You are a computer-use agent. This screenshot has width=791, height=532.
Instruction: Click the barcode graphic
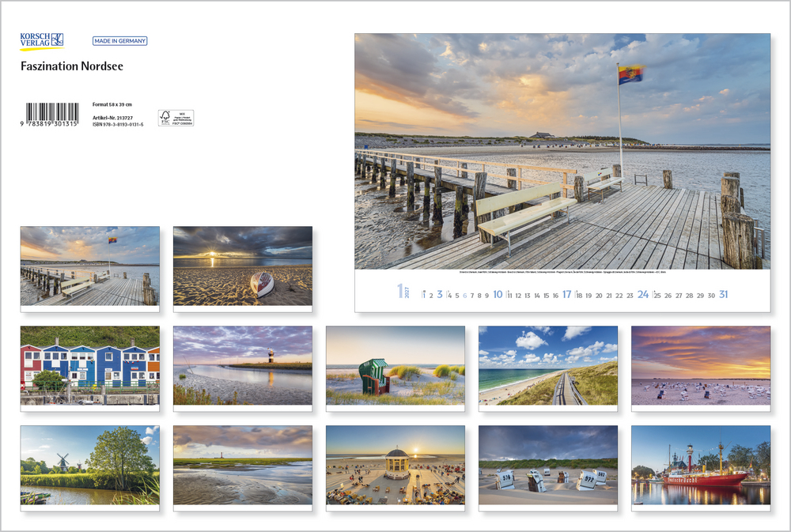click(52, 115)
